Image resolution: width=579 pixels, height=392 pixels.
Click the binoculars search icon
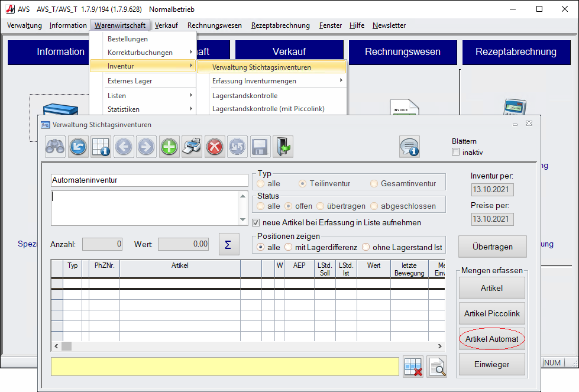click(56, 147)
